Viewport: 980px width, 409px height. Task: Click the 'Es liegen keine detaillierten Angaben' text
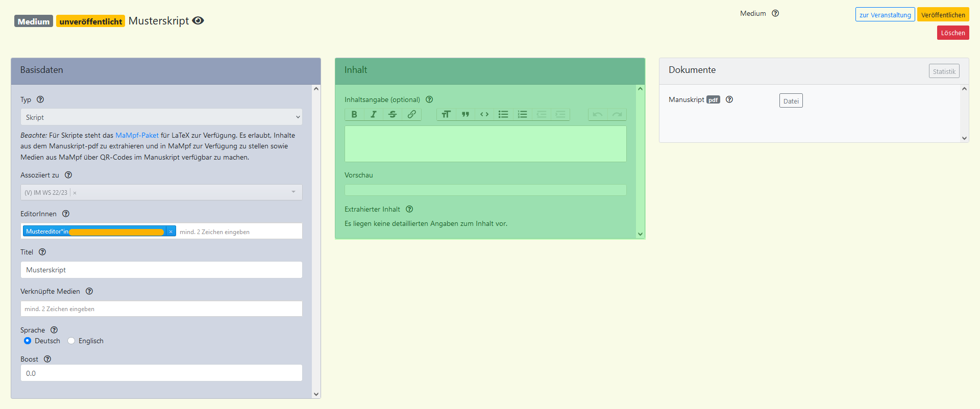[x=426, y=223]
